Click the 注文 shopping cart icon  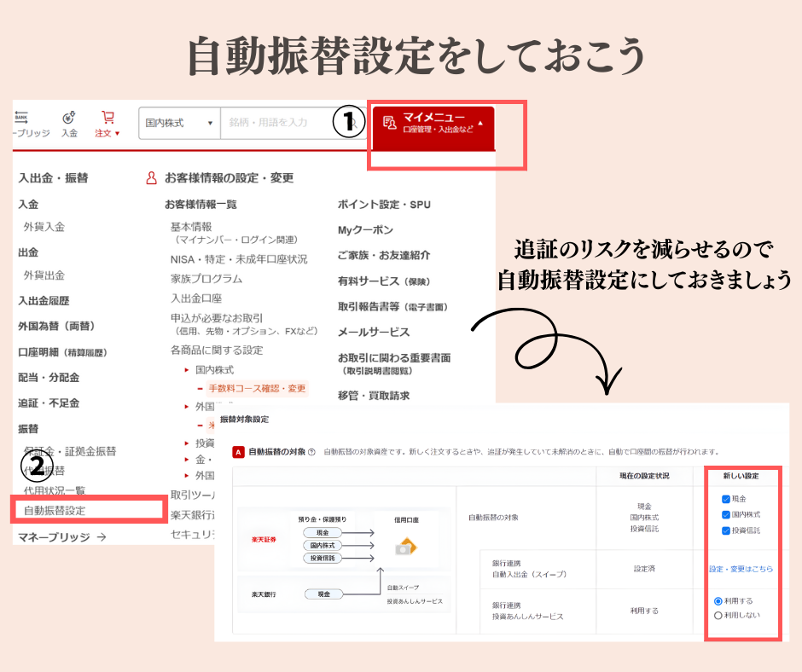108,118
